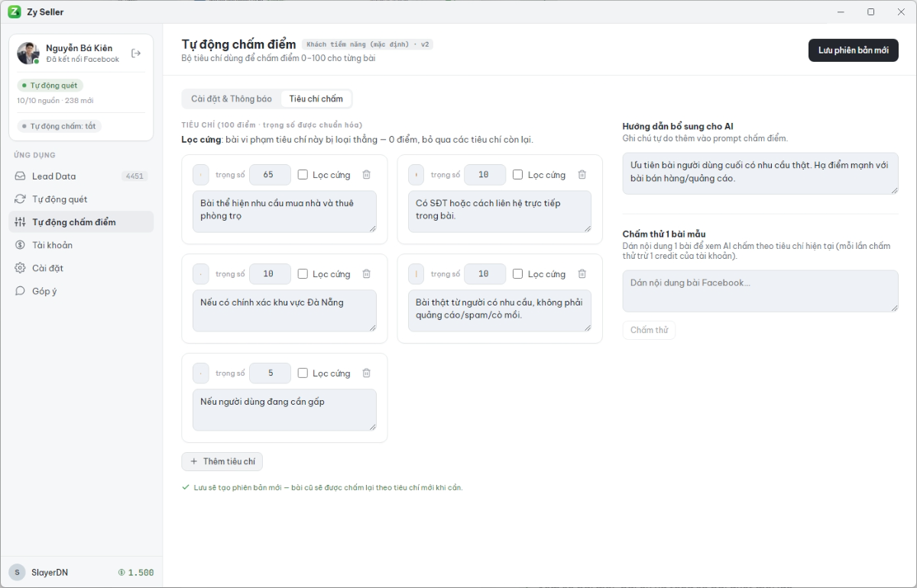The width and height of the screenshot is (917, 588).
Task: Tick Lọc cứng on the spam/cò mồi criterion
Action: [x=518, y=274]
